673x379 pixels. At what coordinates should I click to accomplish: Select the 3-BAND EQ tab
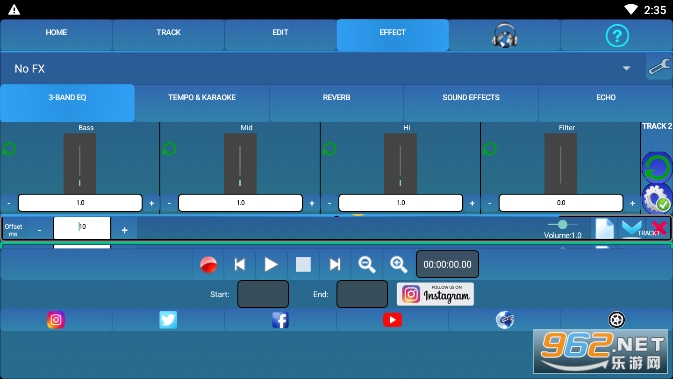[67, 103]
